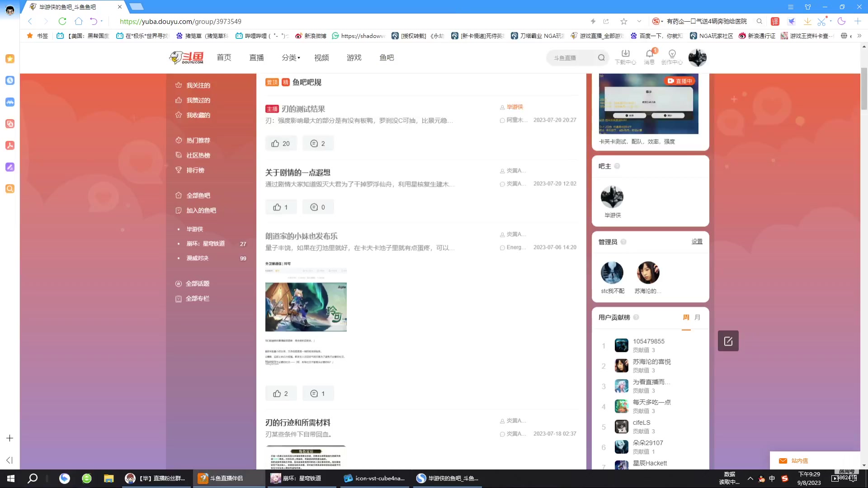Click the floating compose post icon
Viewport: 868px width, 488px height.
(x=728, y=341)
